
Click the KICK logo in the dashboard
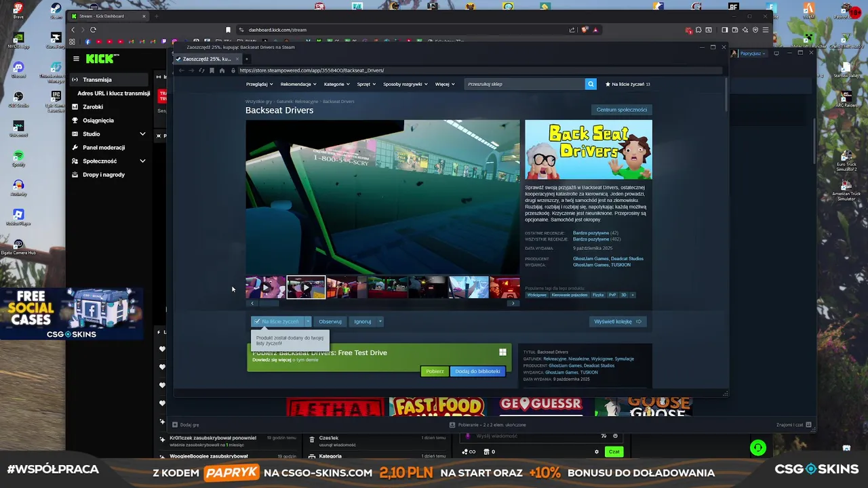102,59
